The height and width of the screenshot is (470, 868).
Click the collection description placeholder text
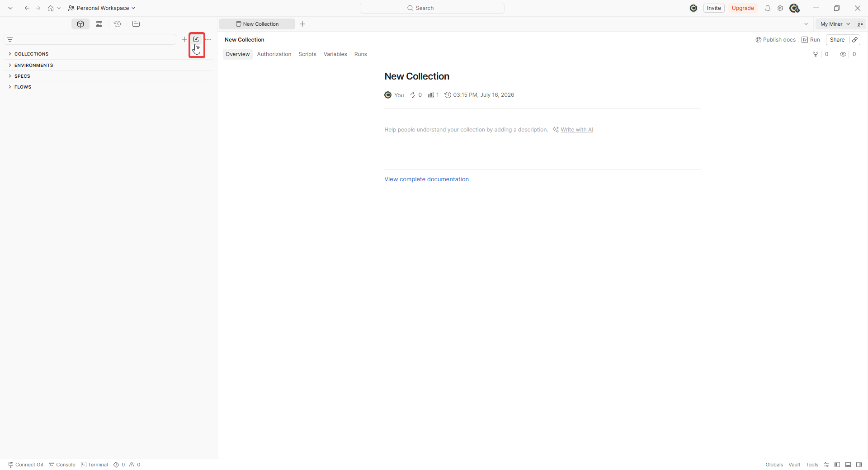(x=466, y=130)
